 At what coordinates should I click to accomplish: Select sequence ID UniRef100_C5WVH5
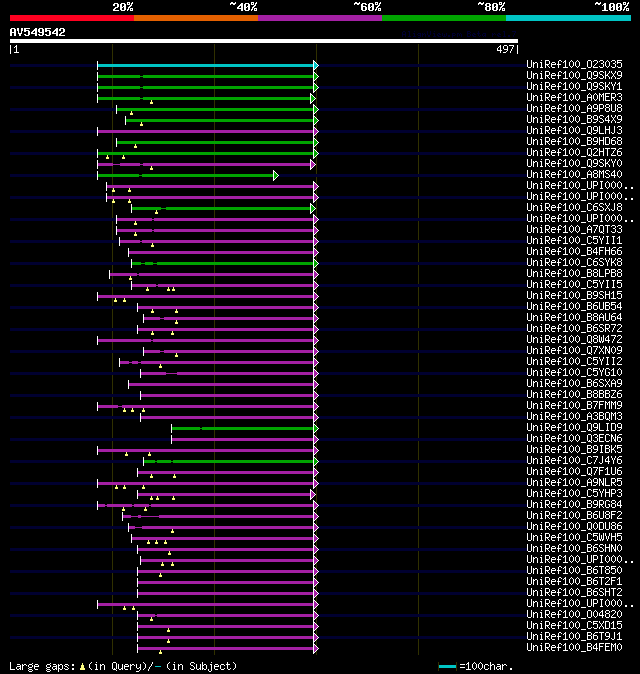[574, 538]
